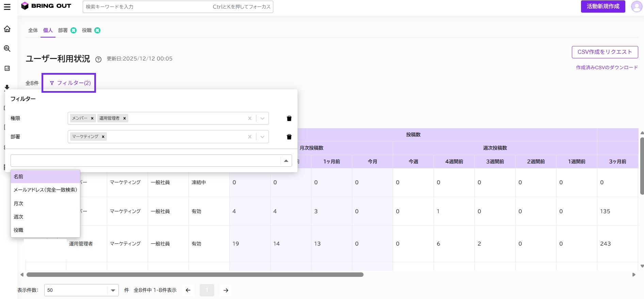Open the dashboard chart sidebar icon
The height and width of the screenshot is (299, 644).
tap(7, 68)
